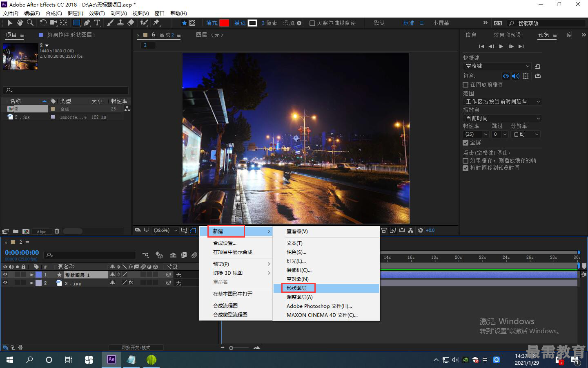Open the skip 0 dropdown
Image resolution: width=588 pixels, height=368 pixels.
(x=500, y=134)
